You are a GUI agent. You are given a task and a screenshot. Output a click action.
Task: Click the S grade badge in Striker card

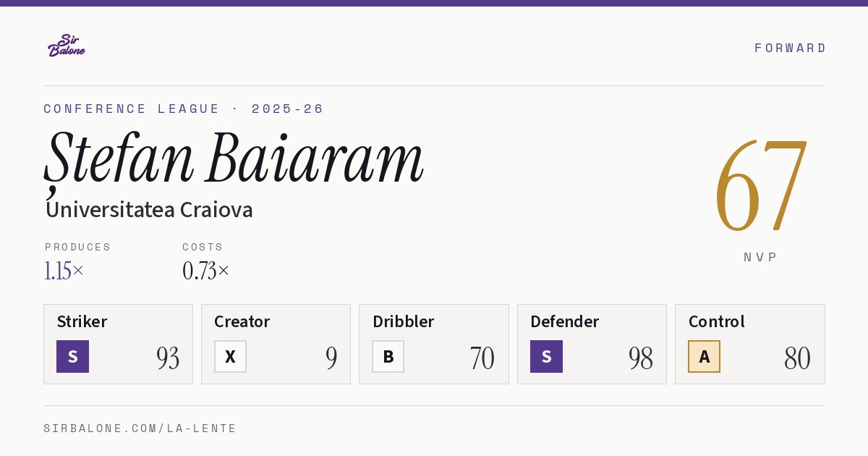(x=72, y=356)
